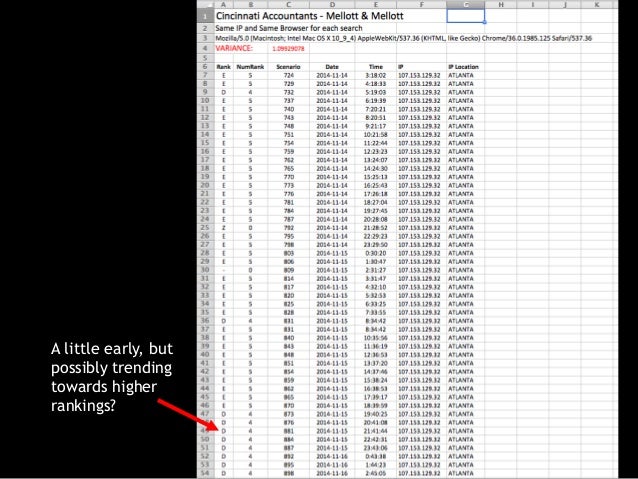This screenshot has height=479, width=638.
Task: Click Scenario cell 792
Action: (x=288, y=228)
